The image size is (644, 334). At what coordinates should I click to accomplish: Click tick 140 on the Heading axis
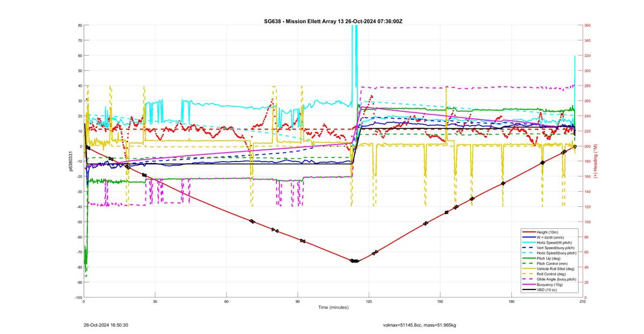[x=587, y=192]
